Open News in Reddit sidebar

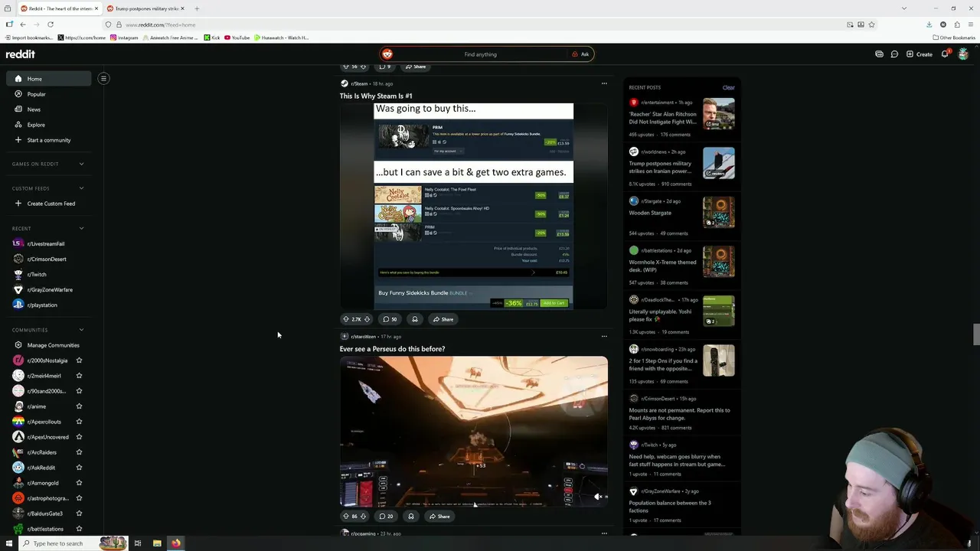click(49, 109)
